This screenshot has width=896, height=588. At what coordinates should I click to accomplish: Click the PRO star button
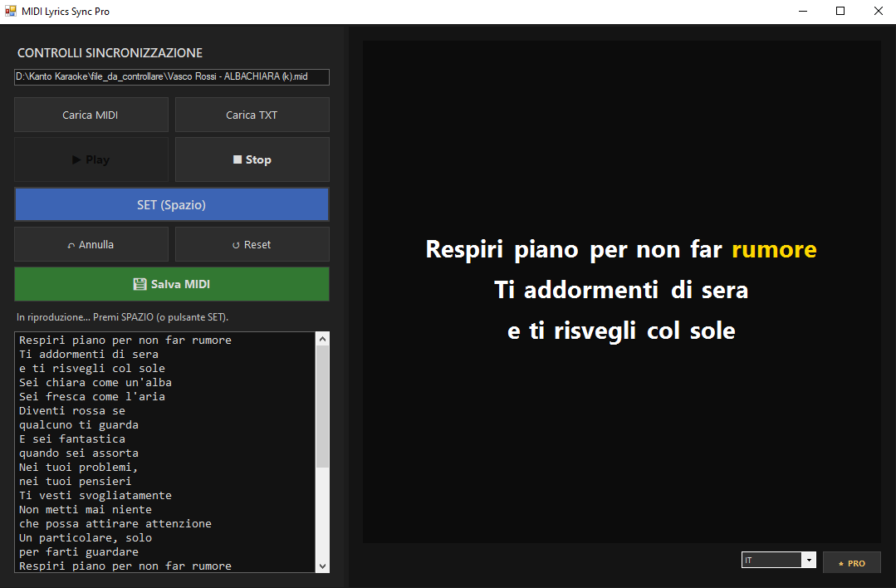tap(851, 563)
